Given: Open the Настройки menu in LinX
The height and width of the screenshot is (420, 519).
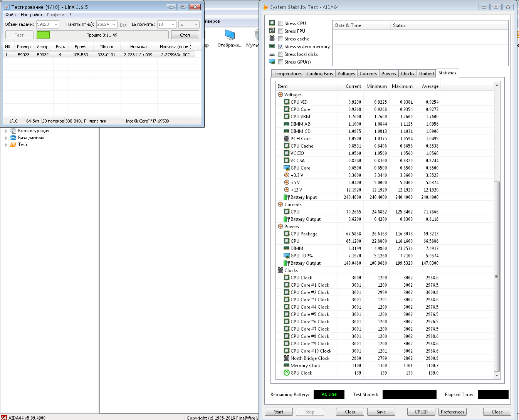Looking at the screenshot, I should 31,15.
